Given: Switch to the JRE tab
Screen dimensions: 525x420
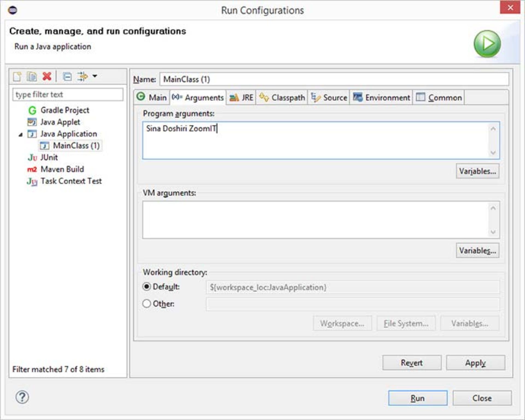Looking at the screenshot, I should point(241,97).
